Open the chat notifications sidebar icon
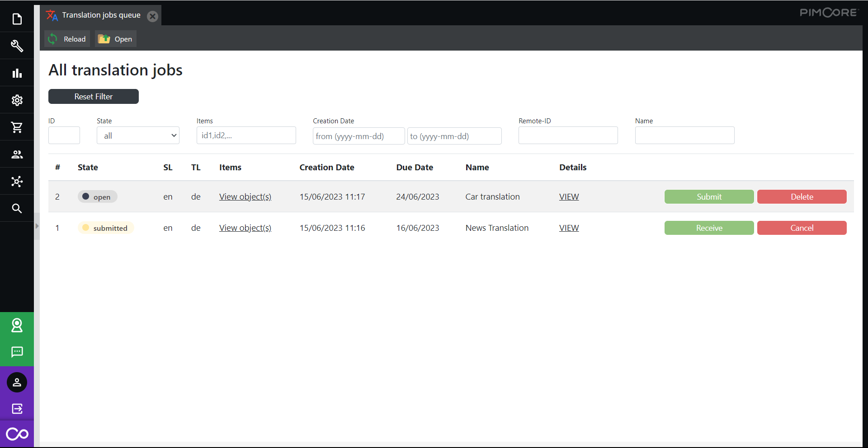This screenshot has width=868, height=448. 17,352
